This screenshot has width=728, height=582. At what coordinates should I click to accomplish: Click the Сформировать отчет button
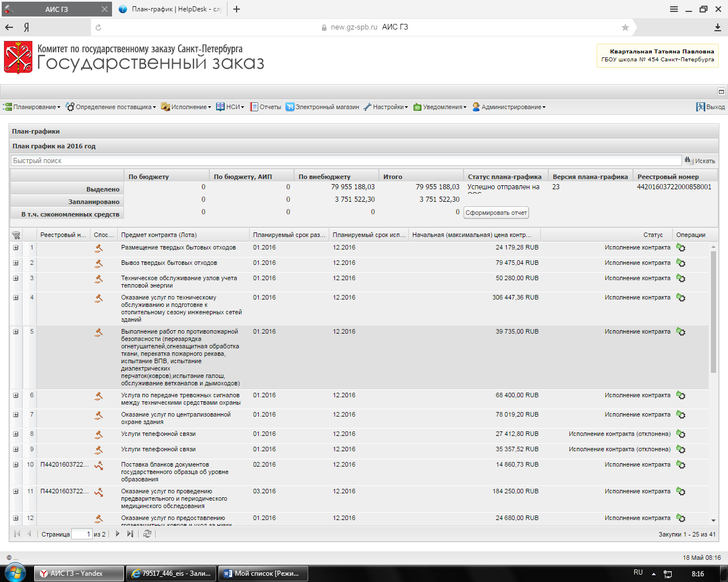tap(497, 213)
